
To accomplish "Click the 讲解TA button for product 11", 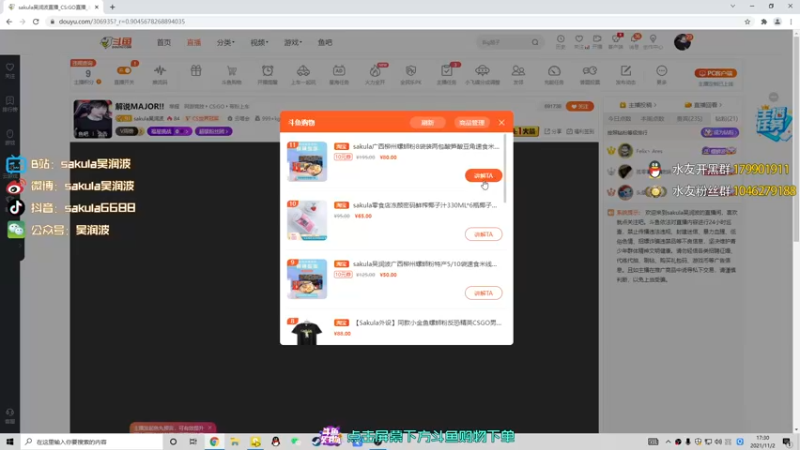I will tap(483, 176).
